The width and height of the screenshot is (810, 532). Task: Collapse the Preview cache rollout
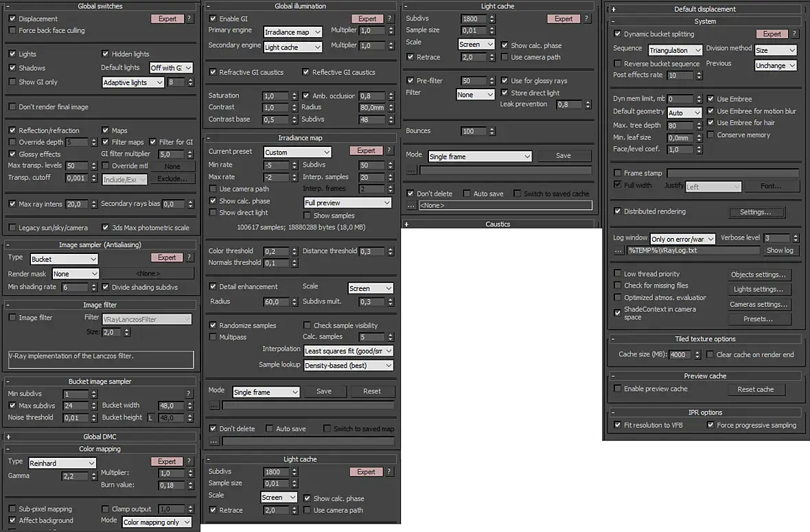click(x=613, y=377)
